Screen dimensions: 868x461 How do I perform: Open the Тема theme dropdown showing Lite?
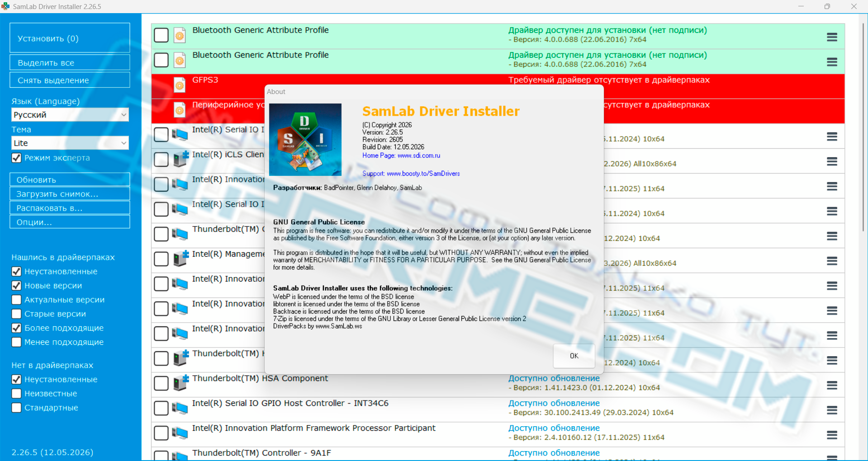(x=70, y=143)
